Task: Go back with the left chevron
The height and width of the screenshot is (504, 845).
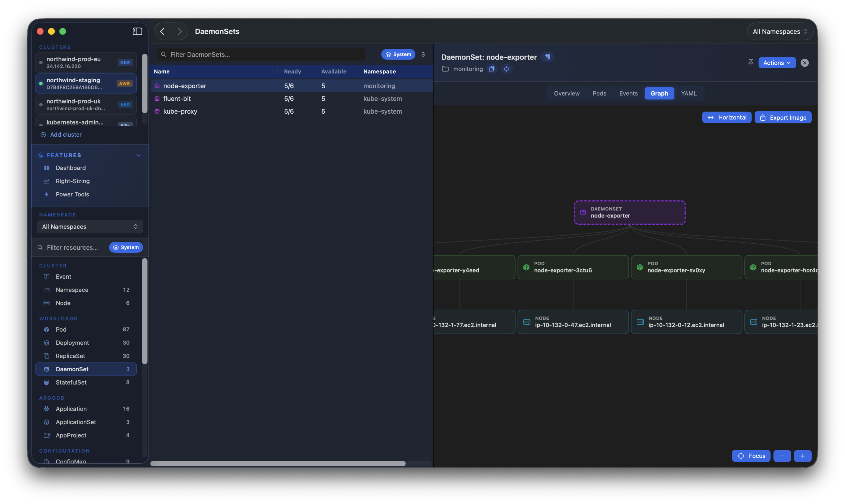Action: [162, 31]
